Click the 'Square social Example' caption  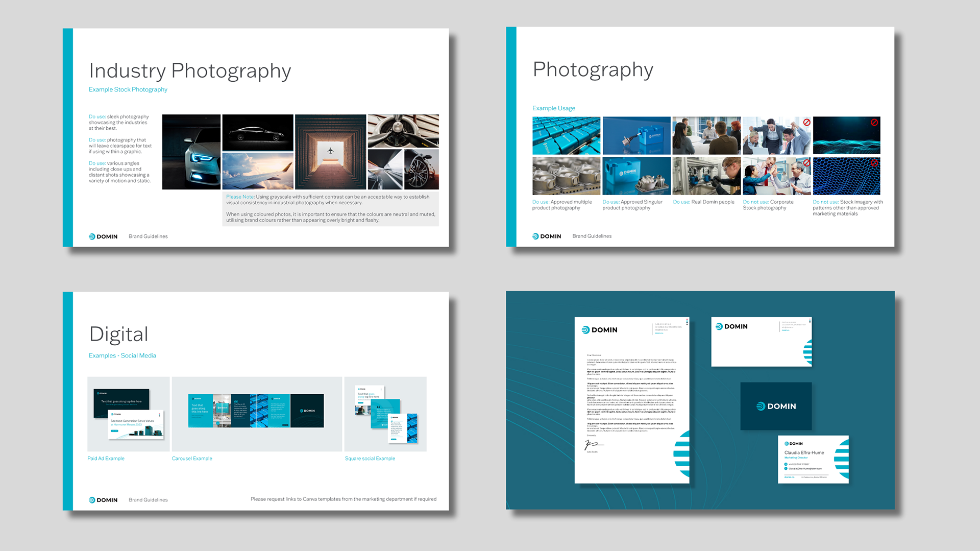[x=370, y=459]
